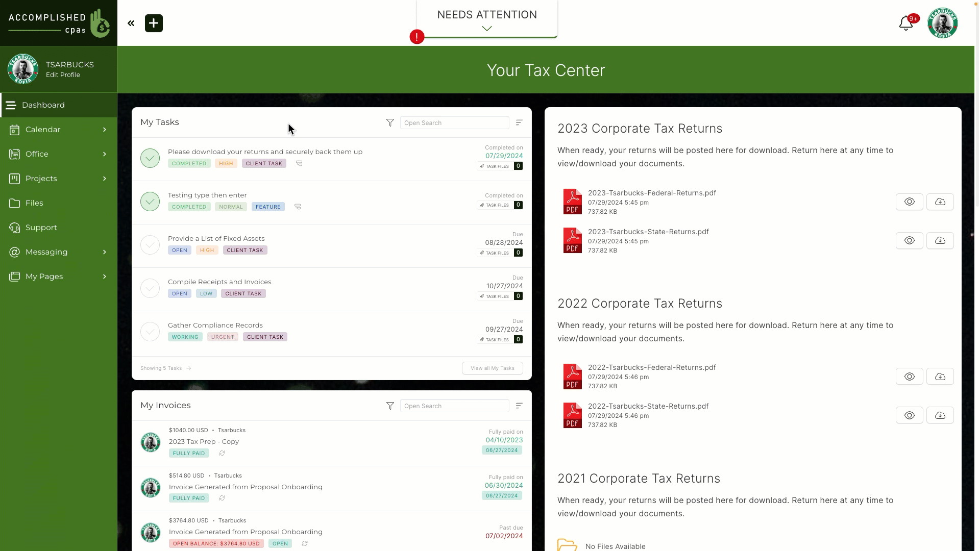The height and width of the screenshot is (551, 980).
Task: Open the My Tasks filter icon
Action: coord(390,122)
